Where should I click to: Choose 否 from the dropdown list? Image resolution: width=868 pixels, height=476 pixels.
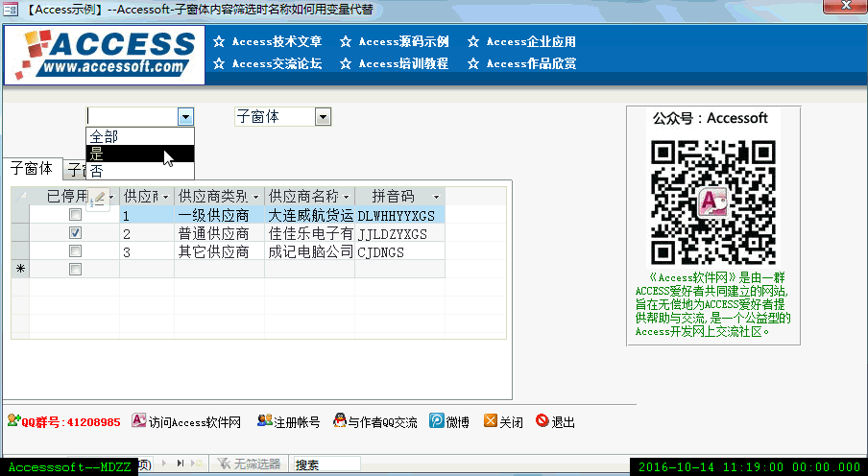tap(140, 171)
